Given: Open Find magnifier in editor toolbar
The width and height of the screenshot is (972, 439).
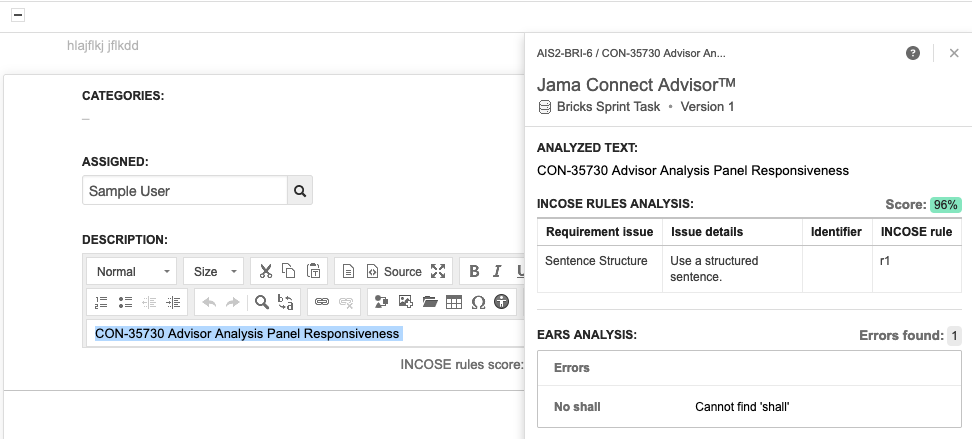Looking at the screenshot, I should (x=261, y=301).
